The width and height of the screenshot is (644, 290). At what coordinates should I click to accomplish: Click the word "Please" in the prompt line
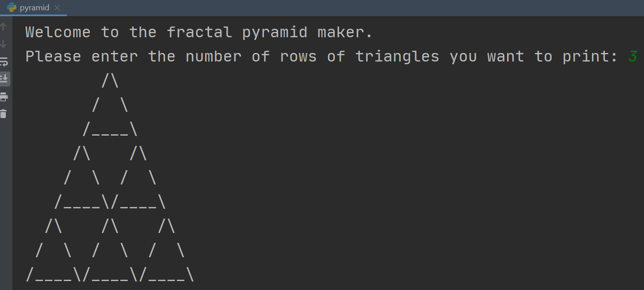tap(53, 57)
